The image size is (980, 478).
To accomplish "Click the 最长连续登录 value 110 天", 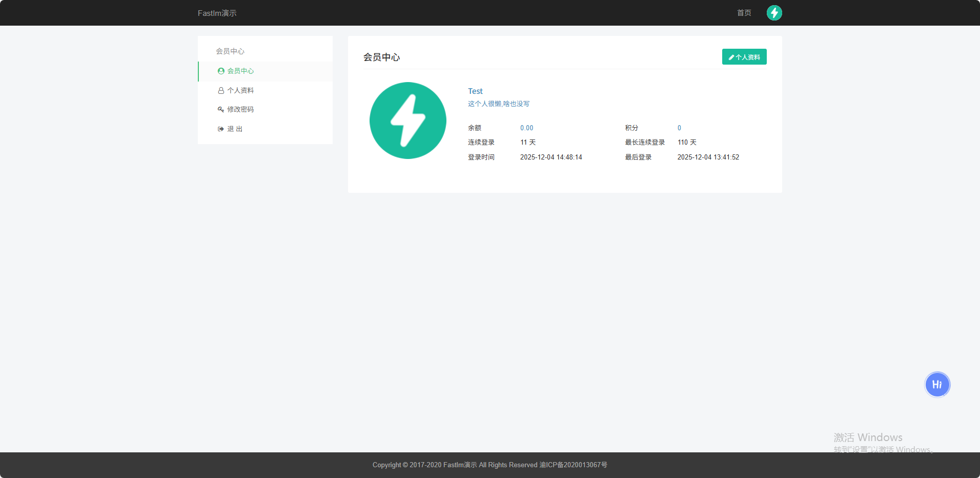I will pyautogui.click(x=687, y=143).
